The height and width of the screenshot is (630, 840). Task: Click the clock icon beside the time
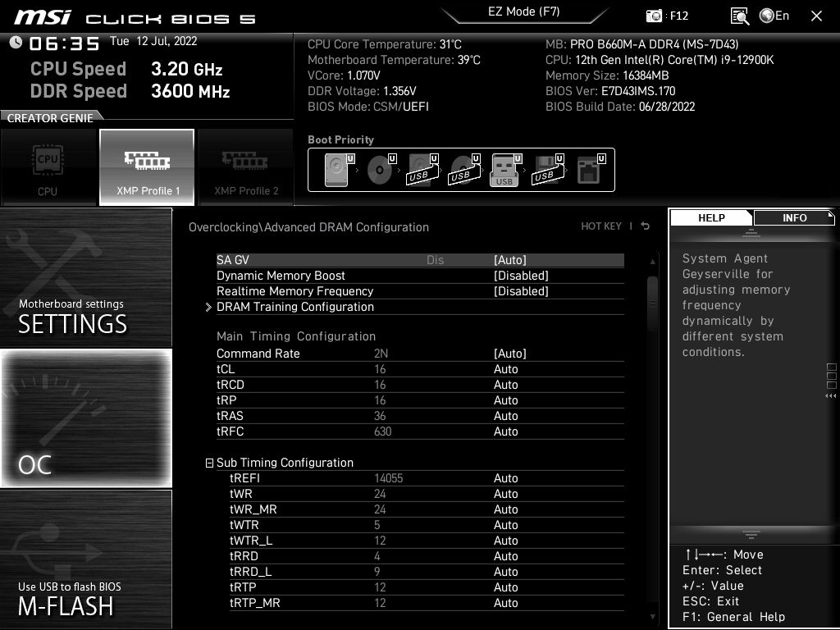pos(16,43)
